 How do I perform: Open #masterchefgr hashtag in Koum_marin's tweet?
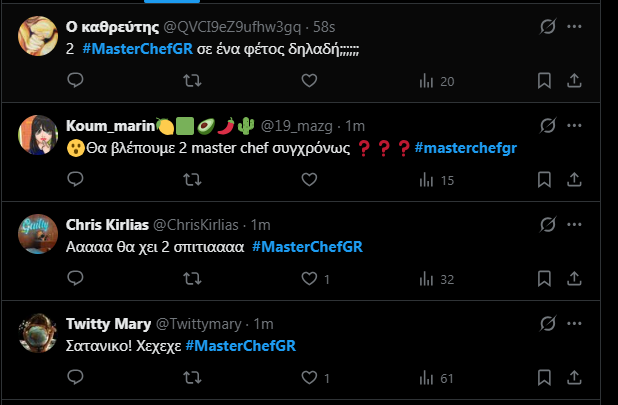[x=465, y=148]
